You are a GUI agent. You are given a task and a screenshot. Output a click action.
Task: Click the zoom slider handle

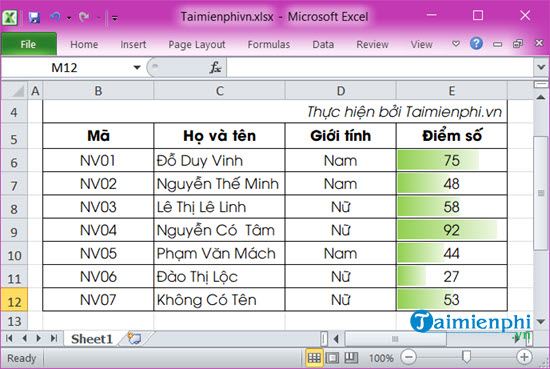466,357
